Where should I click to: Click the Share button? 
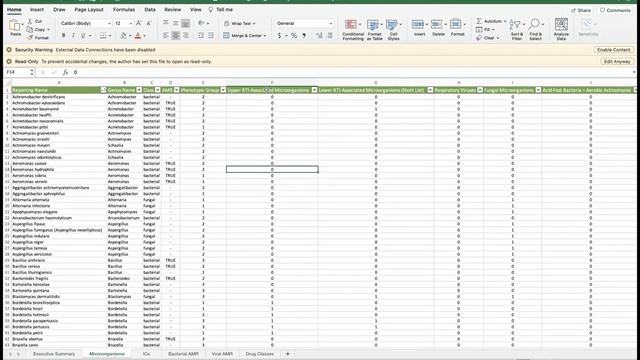[x=581, y=10]
